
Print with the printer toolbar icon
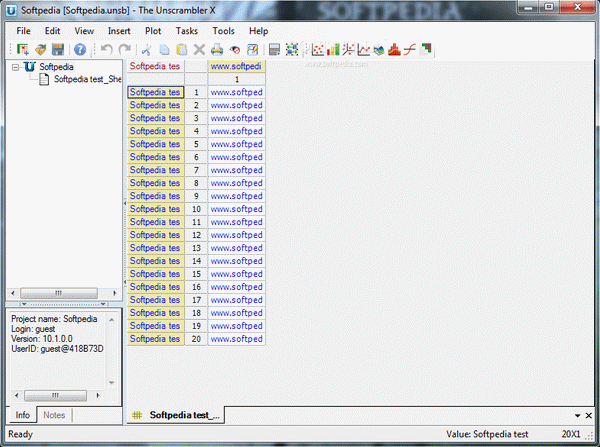click(x=217, y=49)
